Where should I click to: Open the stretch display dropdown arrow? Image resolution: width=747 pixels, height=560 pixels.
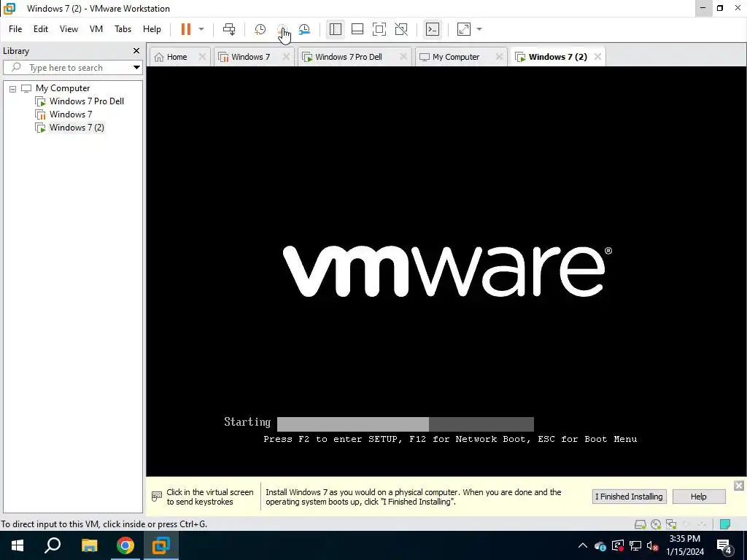[x=479, y=29]
